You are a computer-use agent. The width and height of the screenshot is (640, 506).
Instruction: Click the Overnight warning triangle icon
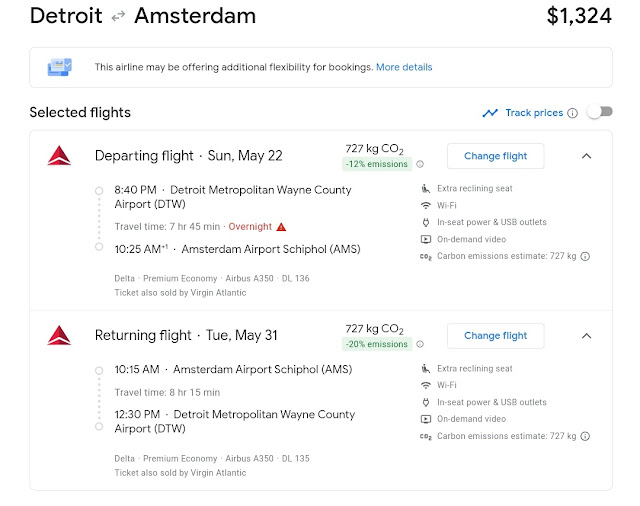[282, 227]
